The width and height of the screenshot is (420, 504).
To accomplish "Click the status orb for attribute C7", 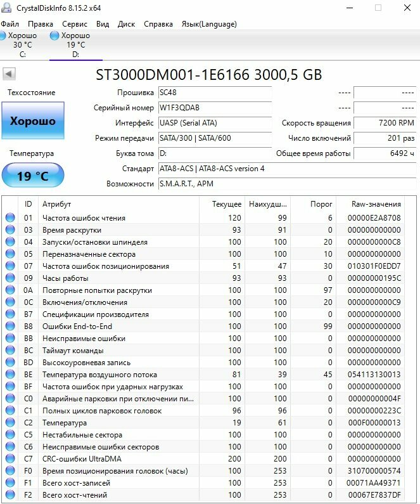I will tap(10, 459).
